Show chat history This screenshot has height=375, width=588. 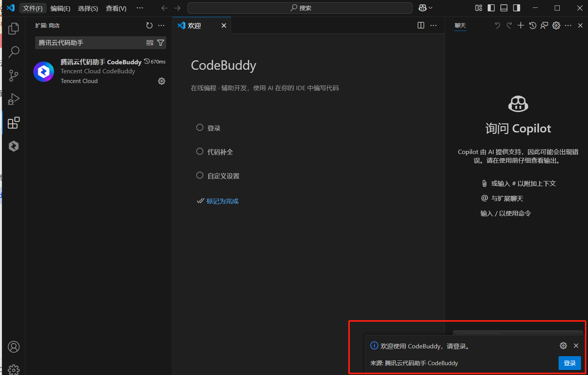(533, 25)
